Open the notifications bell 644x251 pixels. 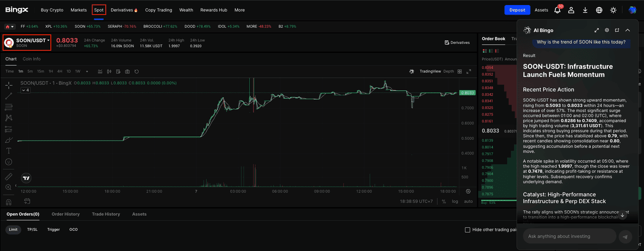coord(557,10)
